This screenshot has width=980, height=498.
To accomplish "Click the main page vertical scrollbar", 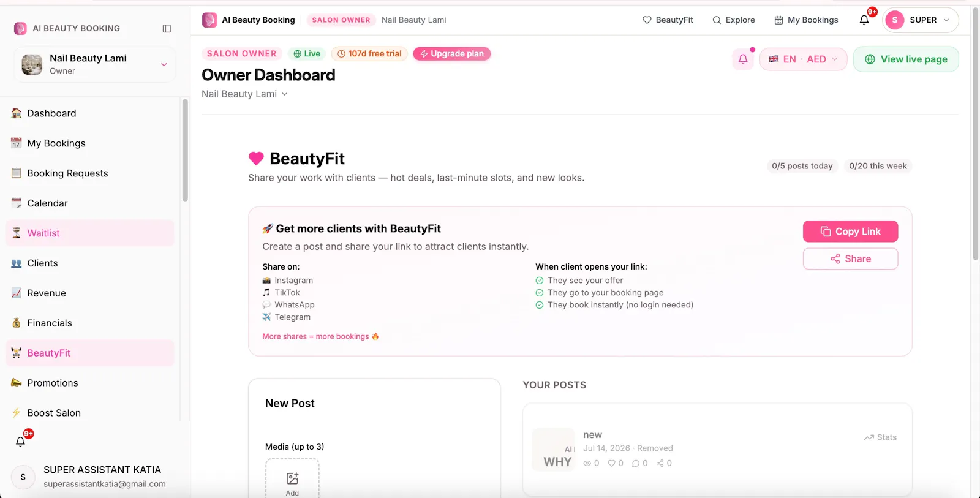I will (975, 134).
